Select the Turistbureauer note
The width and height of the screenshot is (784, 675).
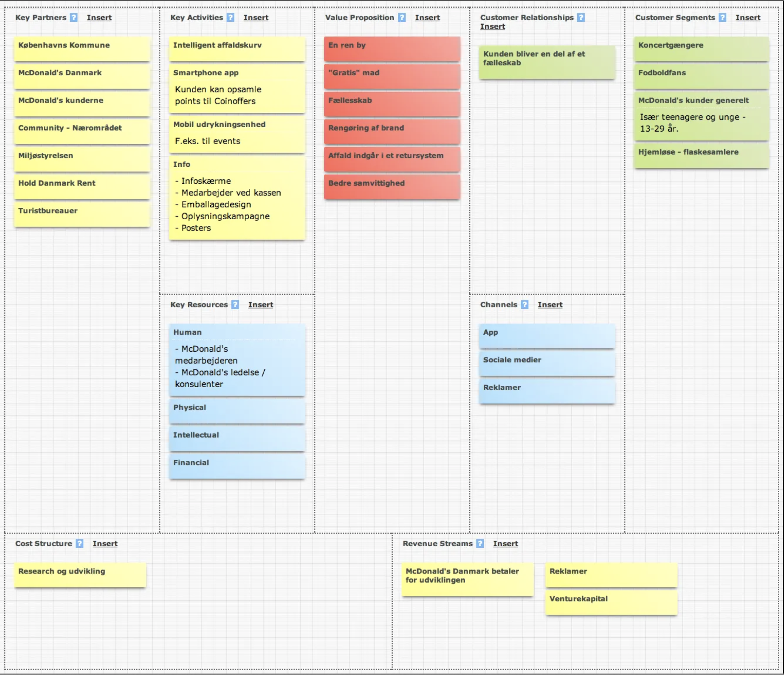tap(82, 215)
